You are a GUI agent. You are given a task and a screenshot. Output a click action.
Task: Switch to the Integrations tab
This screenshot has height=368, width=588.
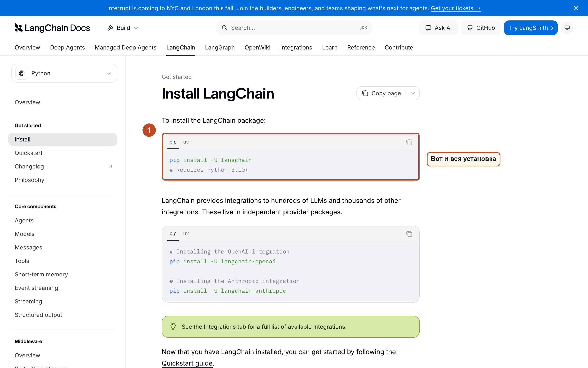click(x=296, y=47)
